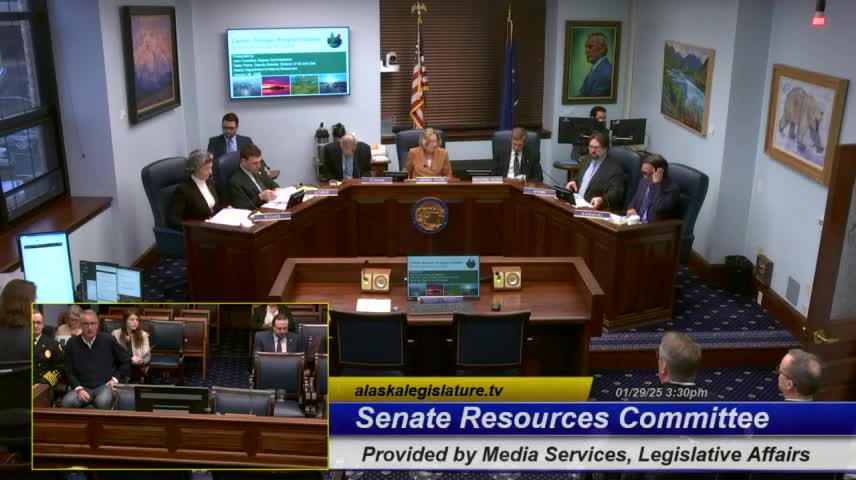Click the state seal on the dais
The image size is (856, 480).
(430, 215)
